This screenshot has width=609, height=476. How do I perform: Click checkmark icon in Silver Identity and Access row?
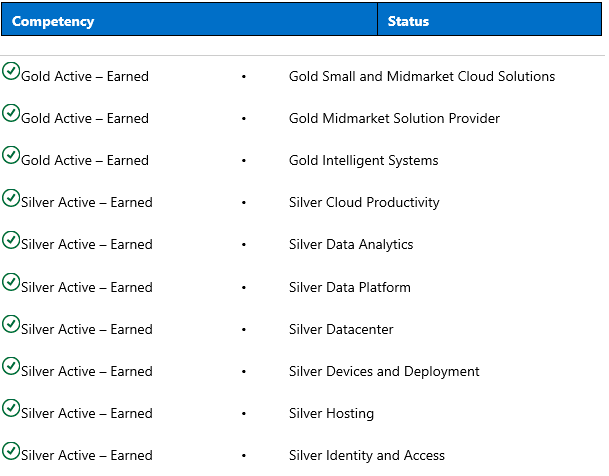(11, 451)
